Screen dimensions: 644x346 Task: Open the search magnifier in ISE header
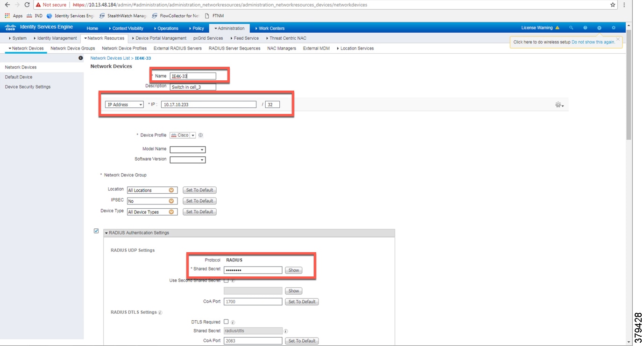[571, 28]
